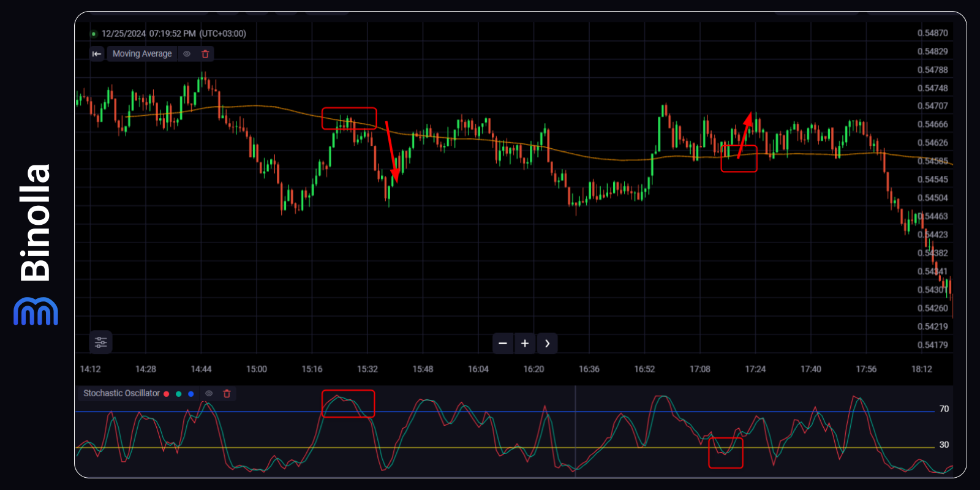Toggle Moving Average visibility eye icon
Screen dimensions: 980x490
187,54
